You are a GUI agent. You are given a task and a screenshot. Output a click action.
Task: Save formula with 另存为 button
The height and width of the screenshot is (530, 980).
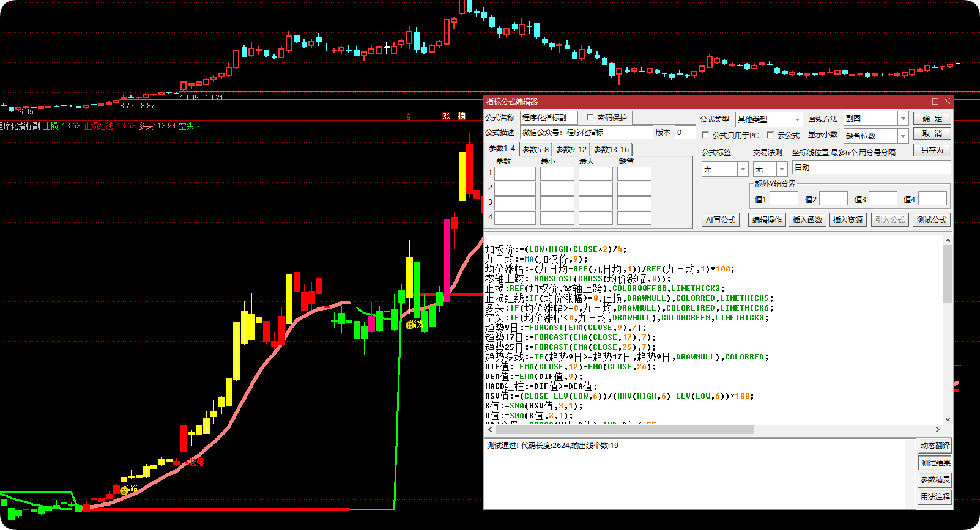coord(932,150)
